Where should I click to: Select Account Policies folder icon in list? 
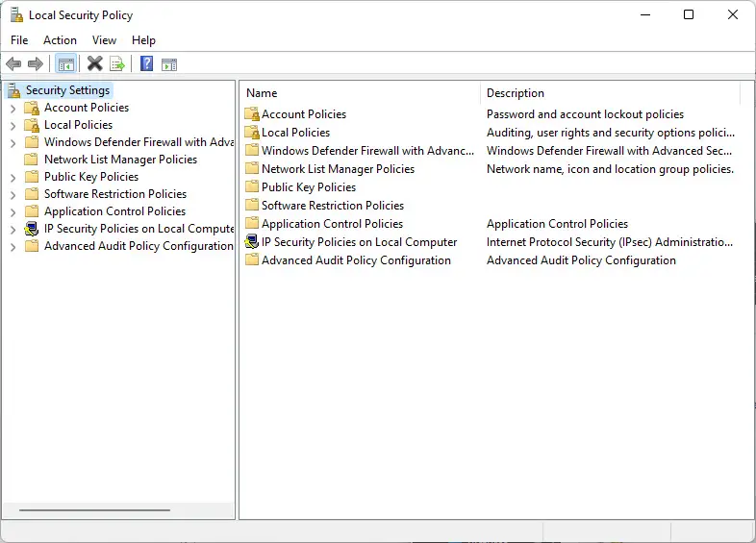click(252, 114)
